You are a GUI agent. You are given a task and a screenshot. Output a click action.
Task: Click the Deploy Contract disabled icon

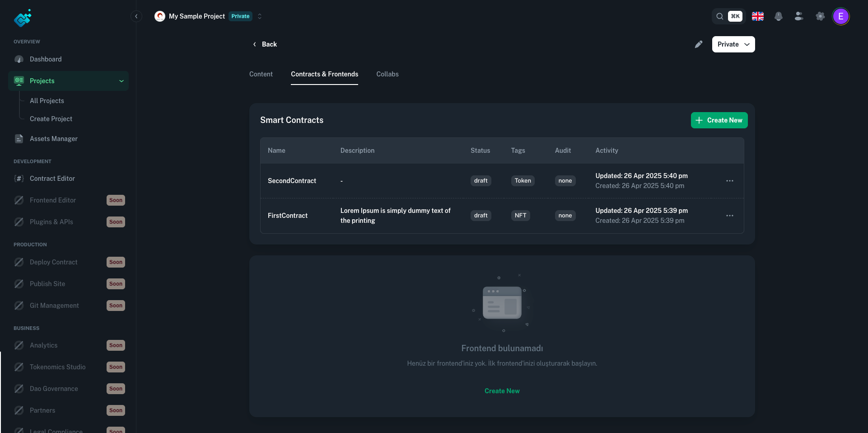(x=19, y=262)
